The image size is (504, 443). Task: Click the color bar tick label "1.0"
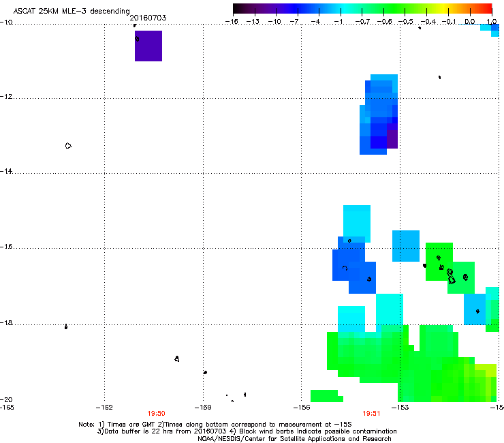point(492,22)
